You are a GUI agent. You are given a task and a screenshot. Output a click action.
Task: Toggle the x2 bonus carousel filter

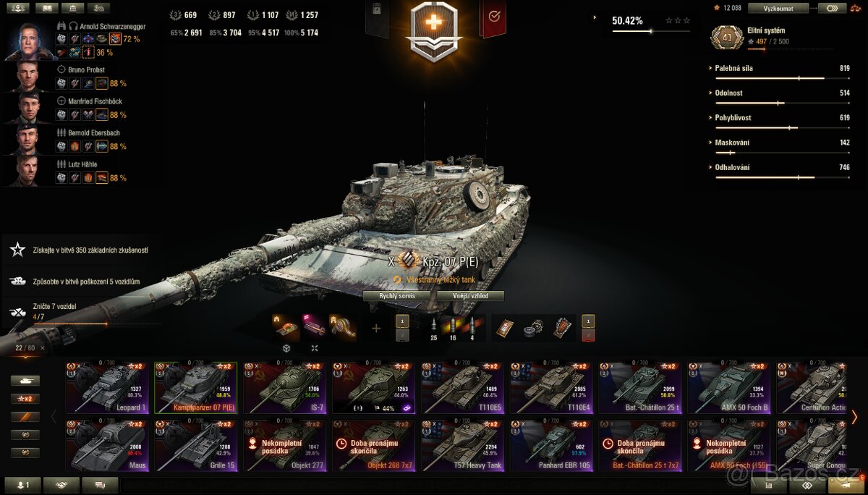tap(25, 399)
